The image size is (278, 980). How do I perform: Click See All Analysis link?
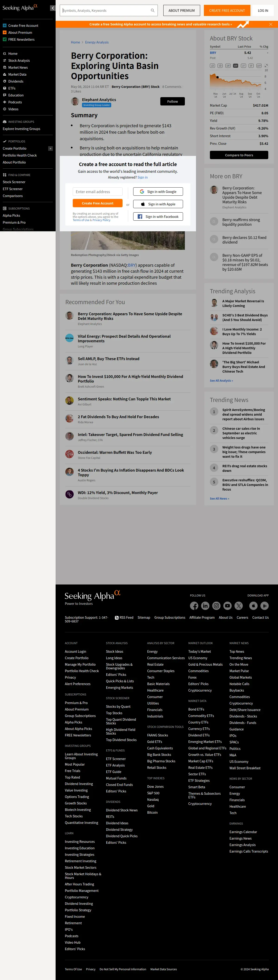click(221, 380)
